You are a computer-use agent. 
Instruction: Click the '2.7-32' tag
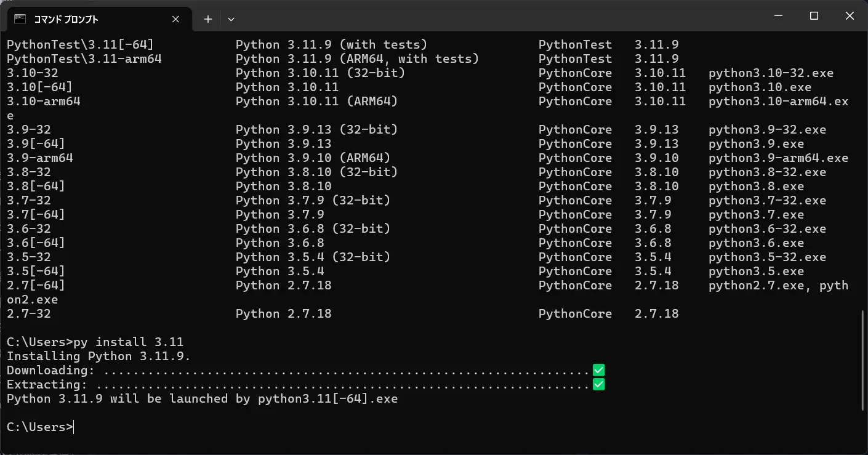28,313
